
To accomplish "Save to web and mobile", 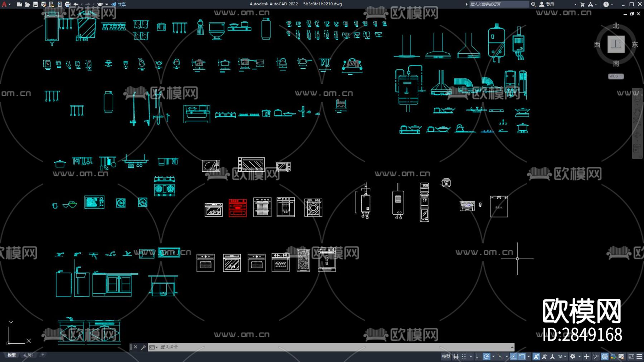I will click(x=59, y=4).
